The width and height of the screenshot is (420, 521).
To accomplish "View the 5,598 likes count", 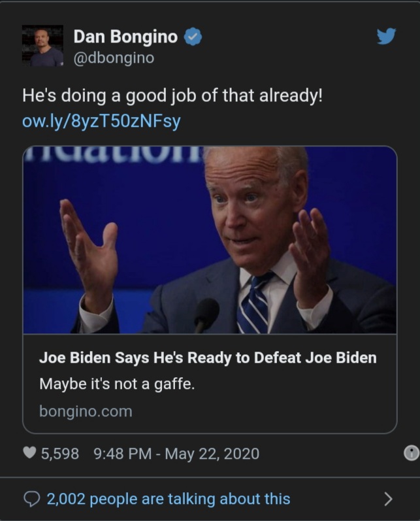I will pos(60,454).
